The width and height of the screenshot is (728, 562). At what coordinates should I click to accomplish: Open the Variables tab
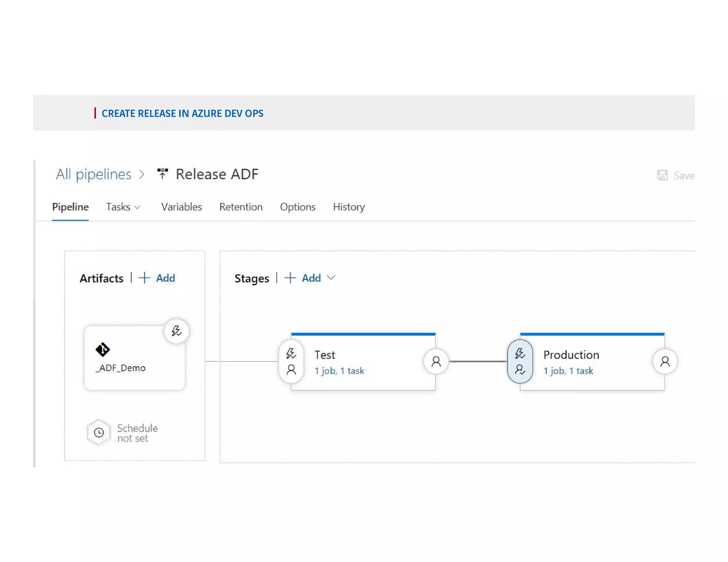point(181,207)
